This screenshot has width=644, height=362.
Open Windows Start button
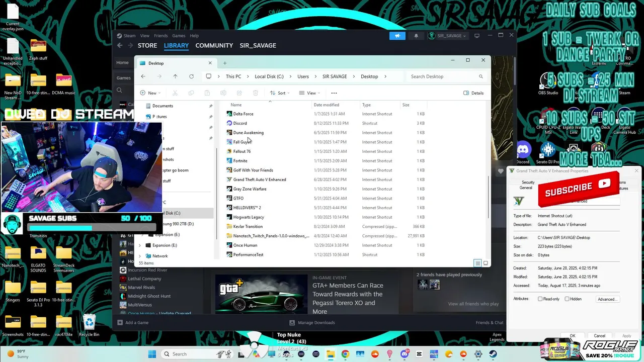152,354
